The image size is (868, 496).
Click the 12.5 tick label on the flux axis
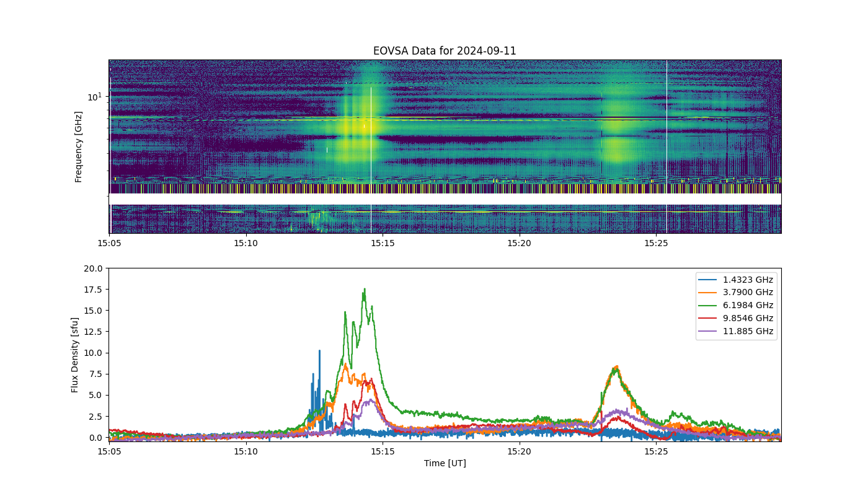(x=94, y=332)
